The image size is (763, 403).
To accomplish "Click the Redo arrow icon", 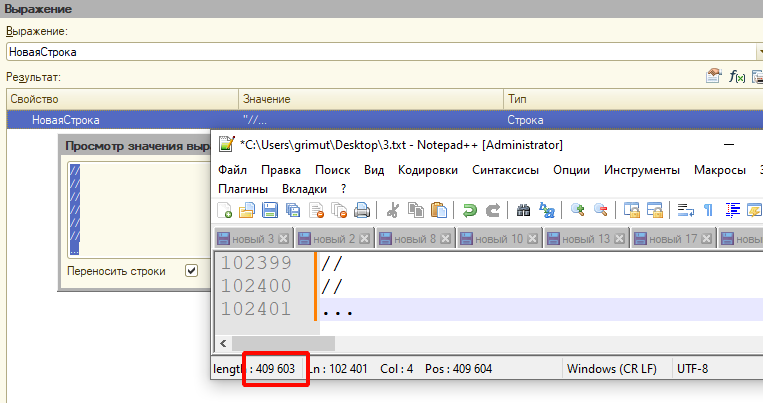I will pos(492,210).
